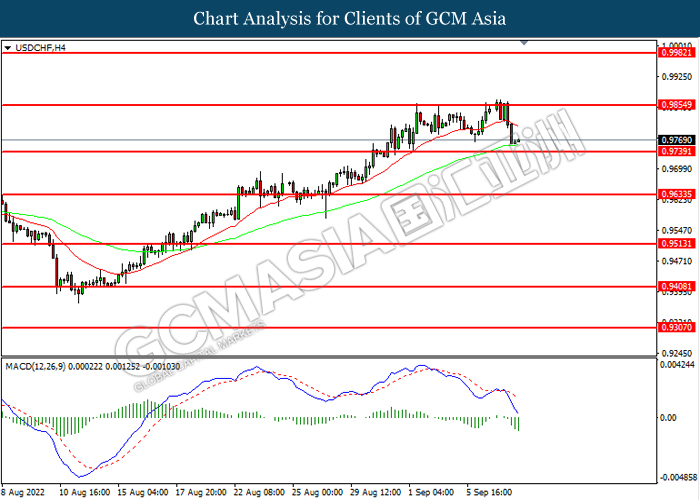This screenshot has height=500, width=700.
Task: Select the 0.94081 price level label
Action: click(x=676, y=287)
